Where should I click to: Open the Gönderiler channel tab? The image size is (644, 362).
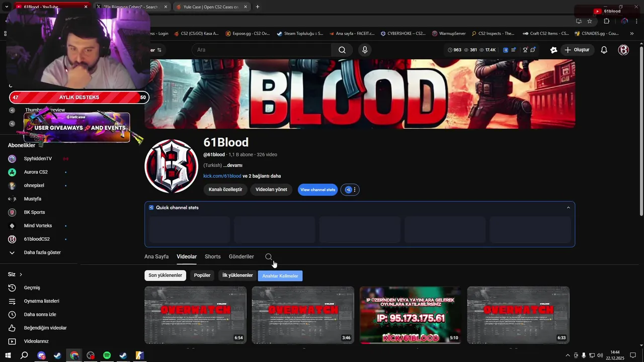[241, 256]
